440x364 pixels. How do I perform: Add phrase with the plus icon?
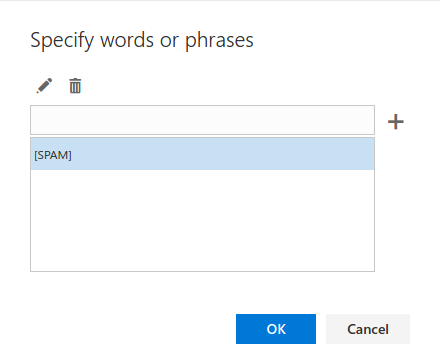click(x=396, y=121)
